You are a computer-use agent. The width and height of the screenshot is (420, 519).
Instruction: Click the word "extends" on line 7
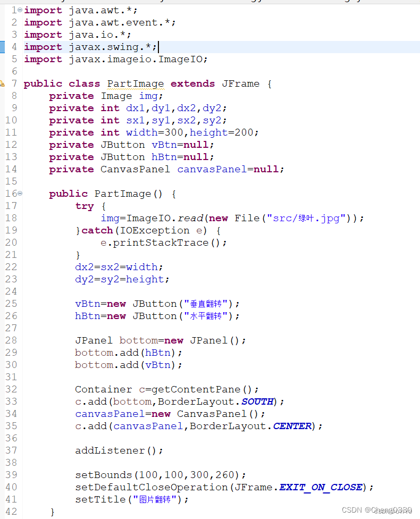click(192, 83)
